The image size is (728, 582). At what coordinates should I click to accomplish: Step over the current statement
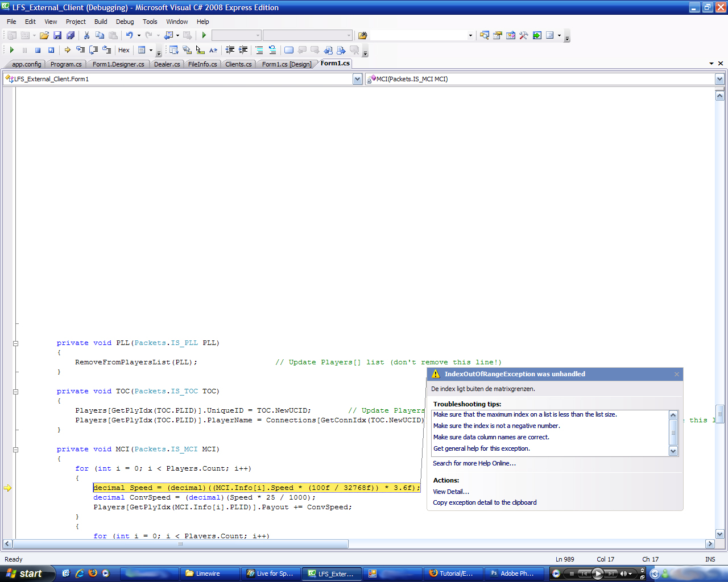(x=93, y=50)
